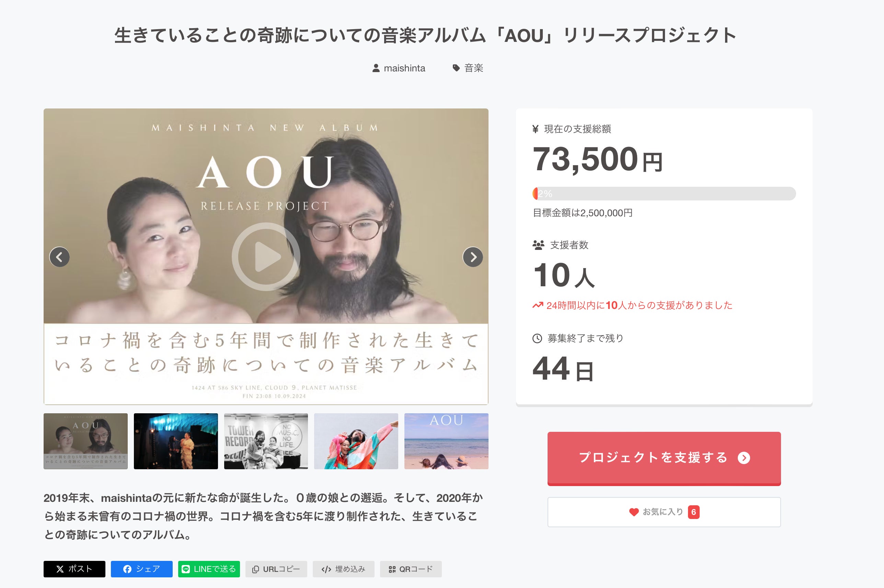Select the AOU beach thumbnail
Viewport: 884px width, 588px height.
446,441
